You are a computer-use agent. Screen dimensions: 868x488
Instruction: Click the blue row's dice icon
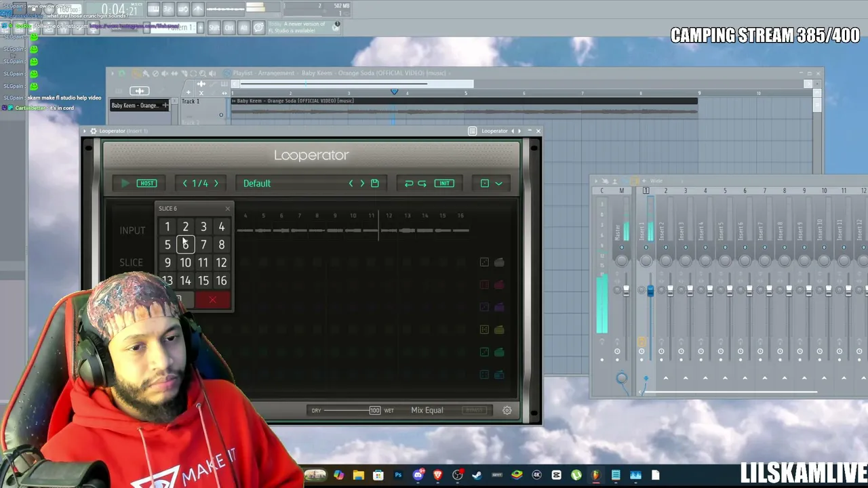click(x=484, y=374)
